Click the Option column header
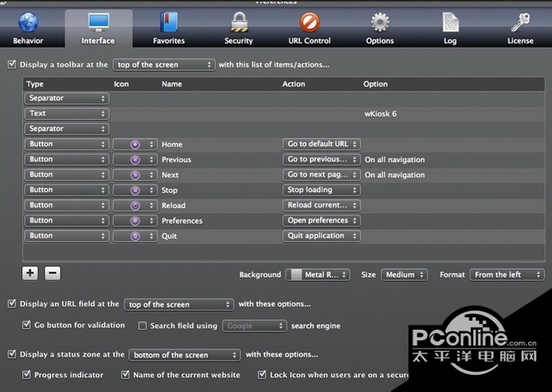552x392 pixels. coord(375,84)
